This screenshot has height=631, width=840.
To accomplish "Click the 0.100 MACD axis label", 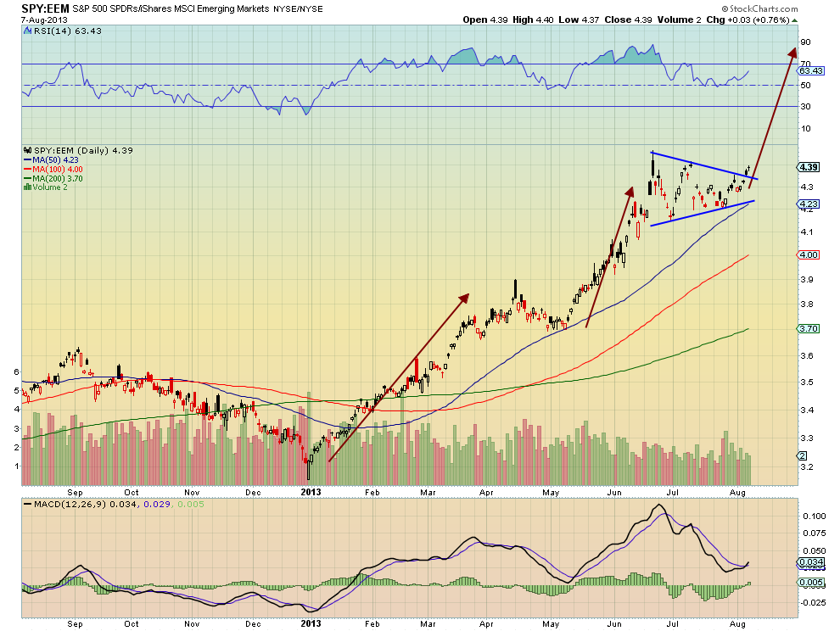I will 815,517.
